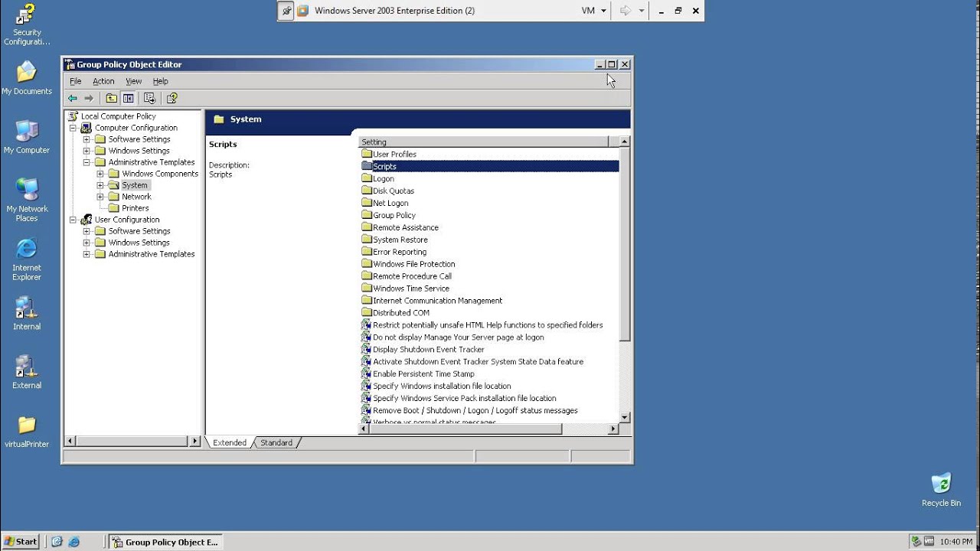Expand the Network tree node
The image size is (980, 551).
pos(100,197)
